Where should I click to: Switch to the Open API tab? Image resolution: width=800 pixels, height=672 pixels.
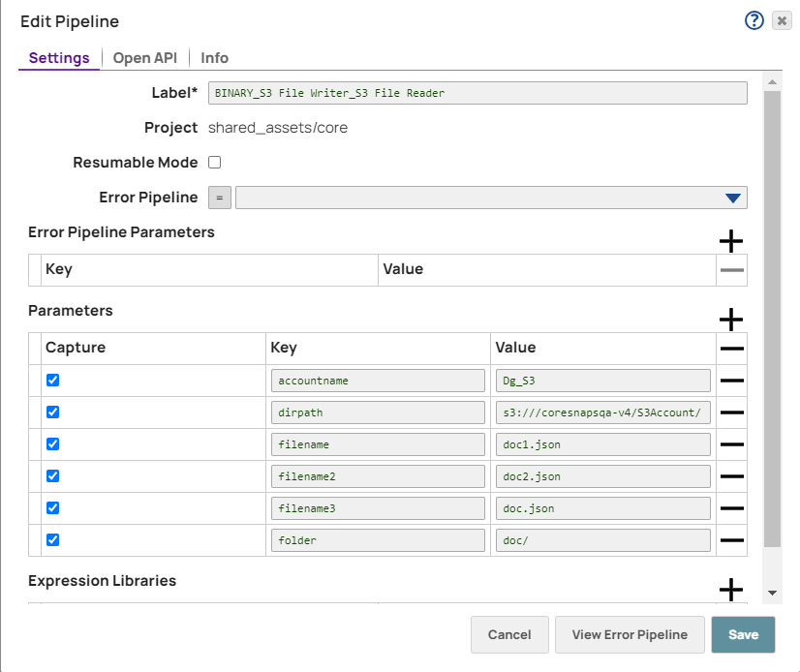145,58
